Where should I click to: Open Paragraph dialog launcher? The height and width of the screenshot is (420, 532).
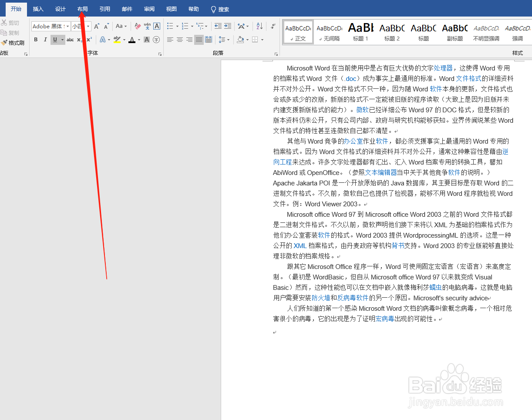click(x=276, y=54)
